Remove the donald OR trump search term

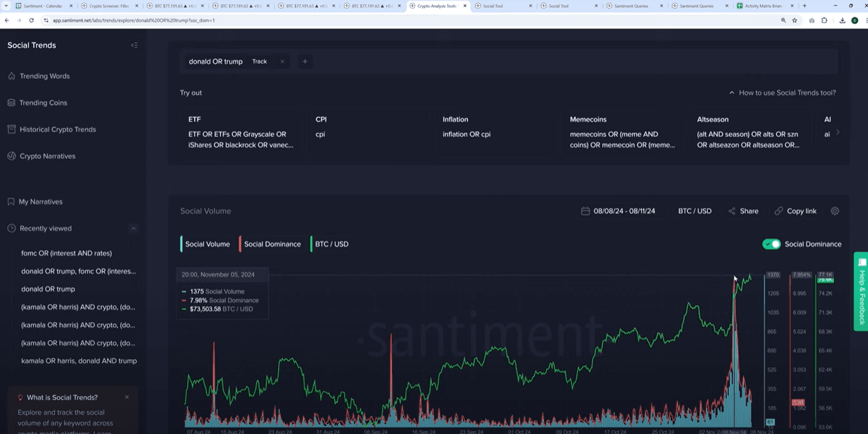point(282,62)
